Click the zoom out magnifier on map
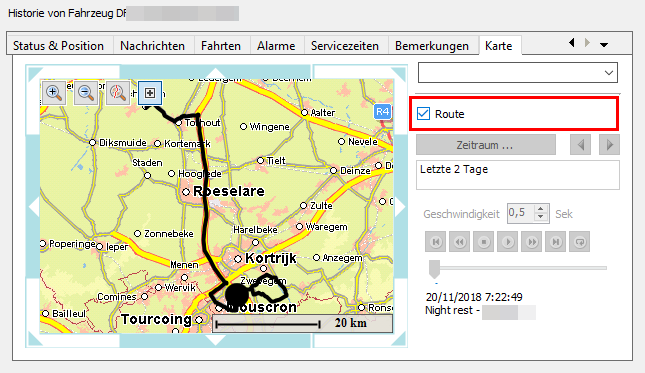Image resolution: width=645 pixels, height=373 pixels. point(86,93)
